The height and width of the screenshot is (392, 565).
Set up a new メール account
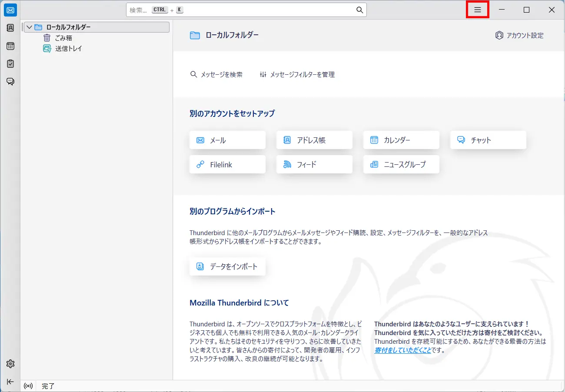[227, 140]
